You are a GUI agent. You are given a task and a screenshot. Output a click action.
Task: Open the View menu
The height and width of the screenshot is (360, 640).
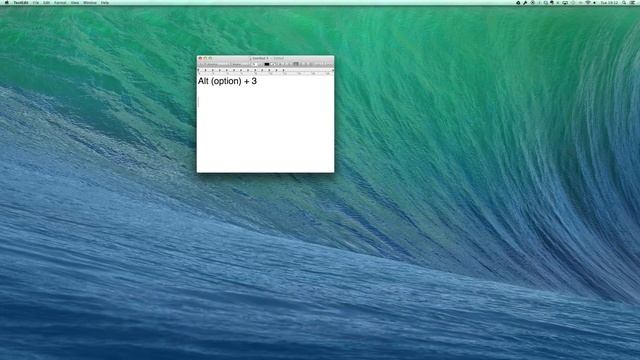(75, 2)
